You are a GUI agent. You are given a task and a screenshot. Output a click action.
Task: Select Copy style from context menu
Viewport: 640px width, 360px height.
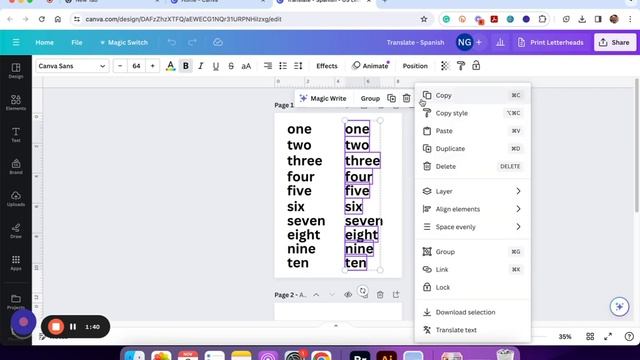473,113
